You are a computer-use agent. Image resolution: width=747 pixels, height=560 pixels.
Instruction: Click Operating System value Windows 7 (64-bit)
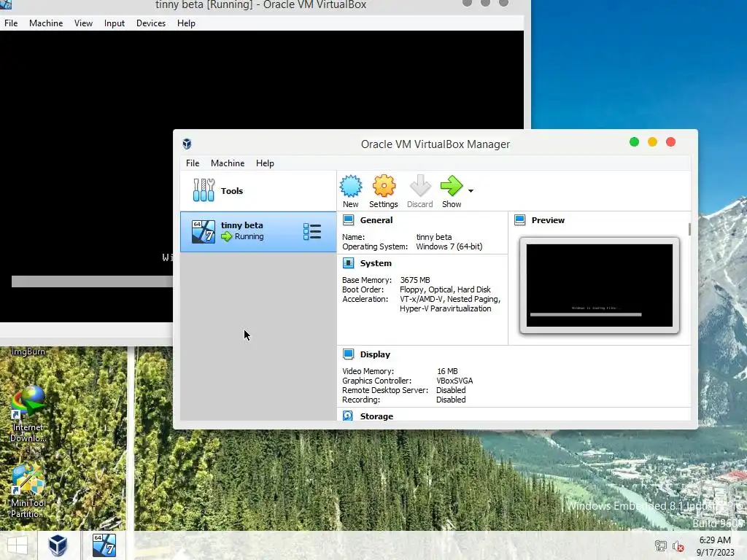(x=449, y=246)
